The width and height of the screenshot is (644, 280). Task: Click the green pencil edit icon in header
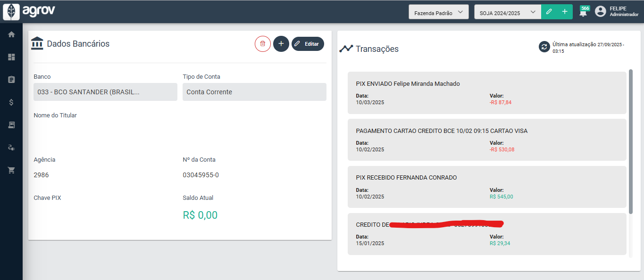click(x=548, y=11)
